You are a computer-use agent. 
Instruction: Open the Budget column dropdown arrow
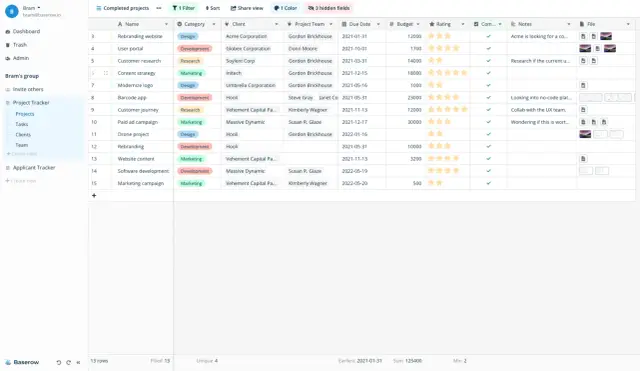click(418, 24)
